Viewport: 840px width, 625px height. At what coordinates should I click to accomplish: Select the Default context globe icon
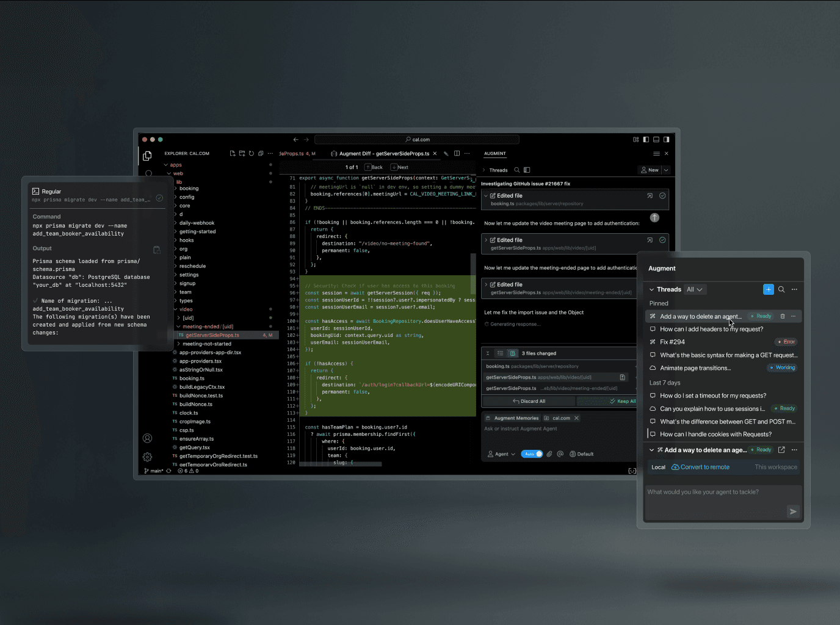[573, 453]
